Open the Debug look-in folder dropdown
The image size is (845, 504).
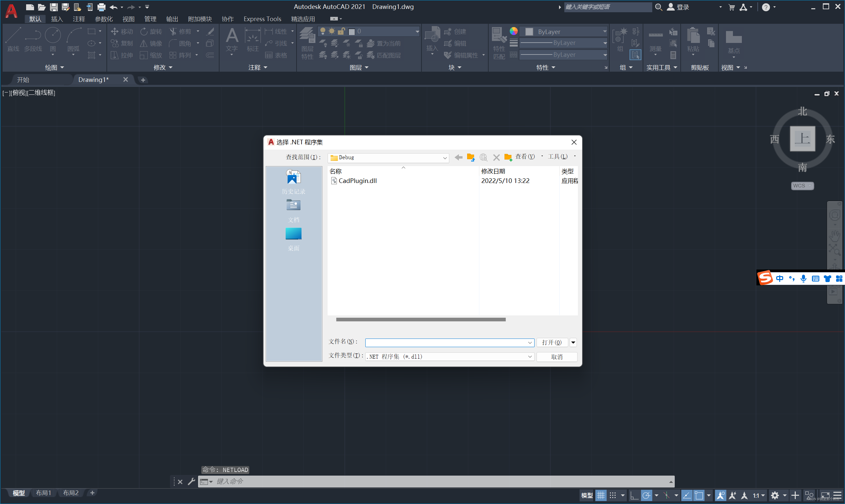(x=445, y=158)
